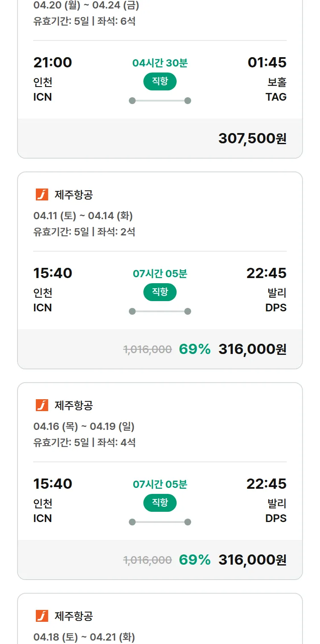The image size is (320, 644).
Task: Open the 04.18 (토) ~ 04.21 (화) flight card
Action: tap(84, 637)
